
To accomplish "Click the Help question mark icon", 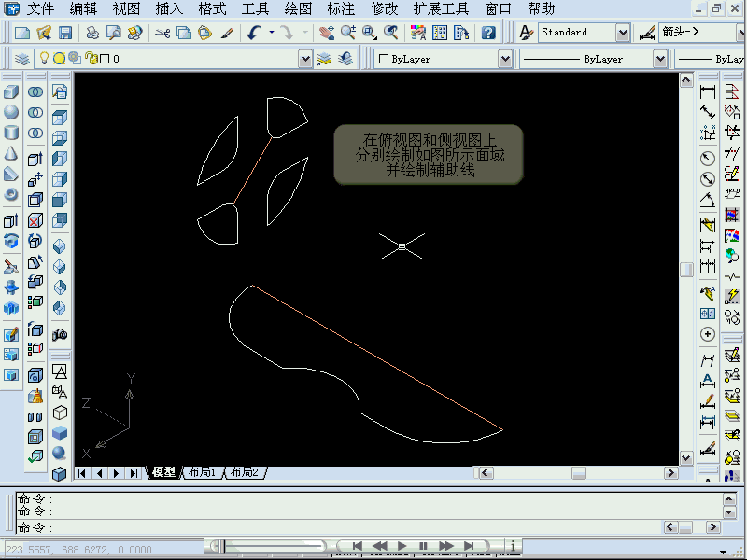I will pyautogui.click(x=488, y=33).
